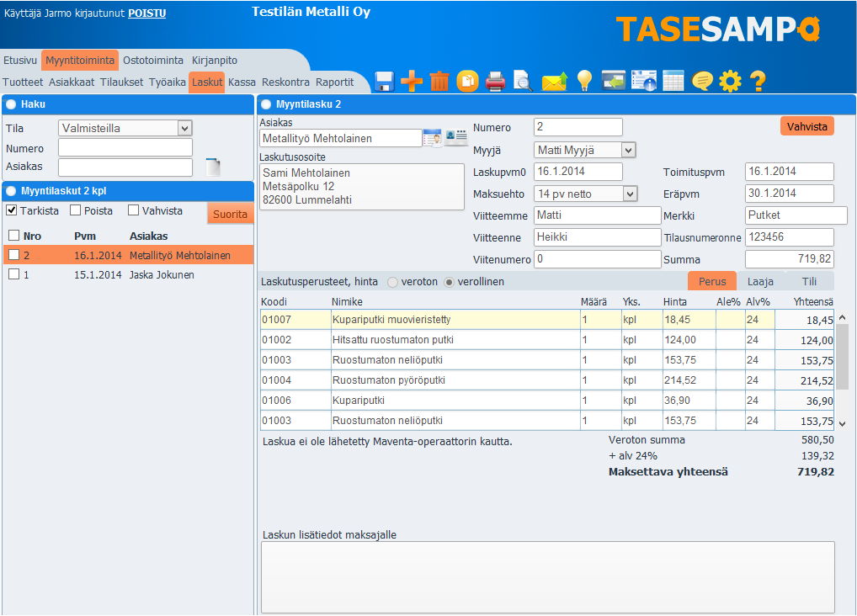
Task: Click the question mark help icon
Action: point(758,81)
